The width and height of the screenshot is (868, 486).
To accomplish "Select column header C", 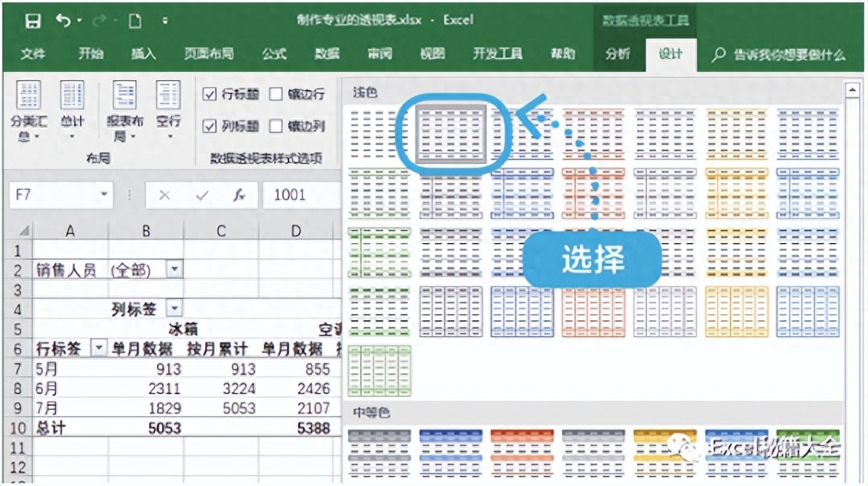I will tap(221, 231).
